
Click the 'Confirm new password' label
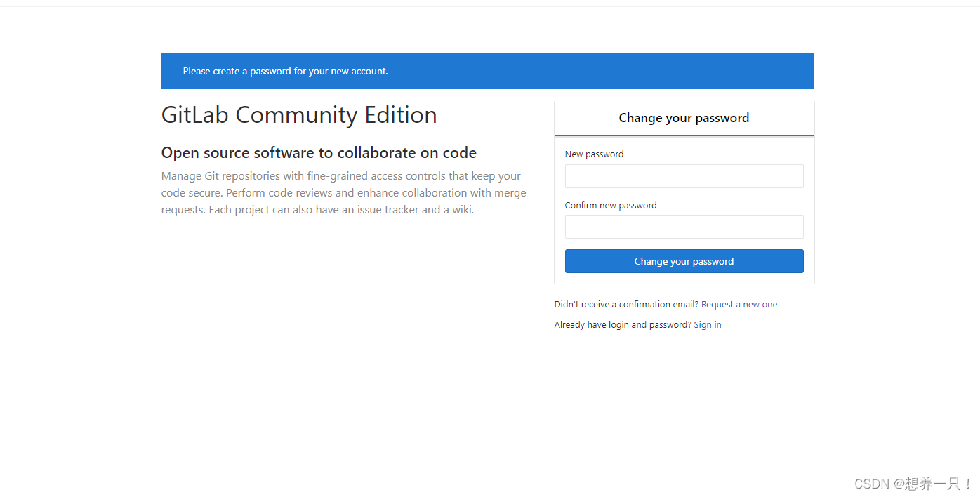[x=611, y=206]
